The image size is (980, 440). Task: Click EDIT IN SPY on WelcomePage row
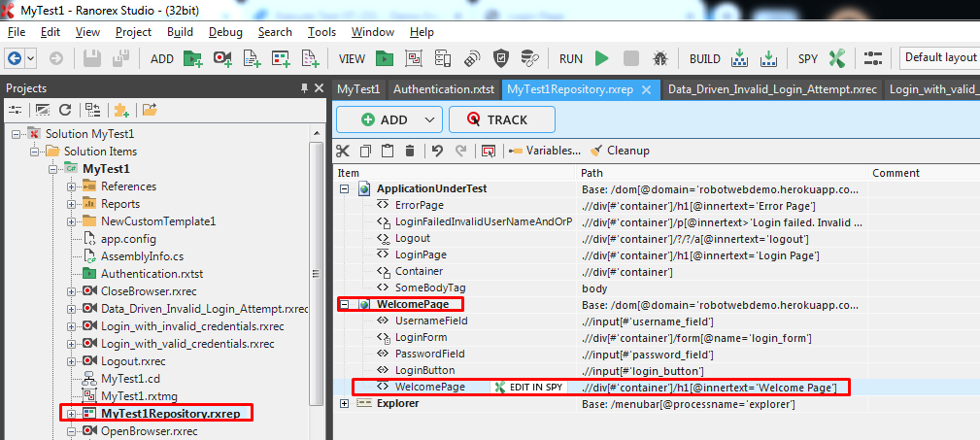click(x=529, y=388)
